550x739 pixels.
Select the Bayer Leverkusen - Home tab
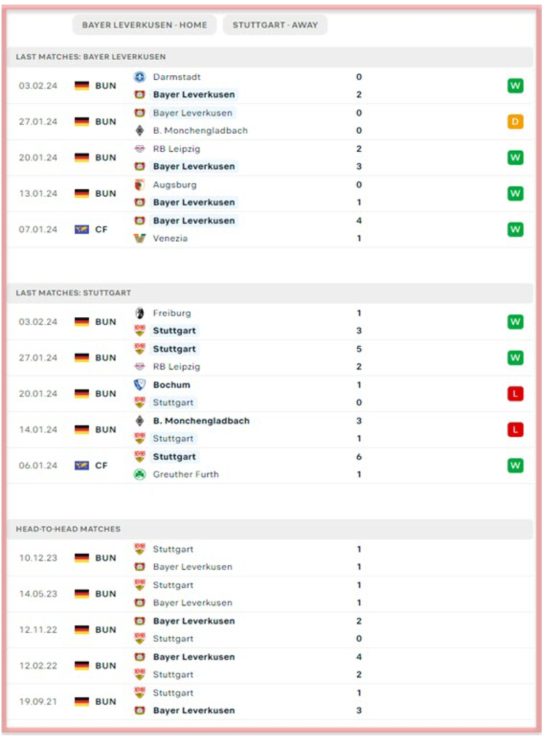pyautogui.click(x=144, y=25)
